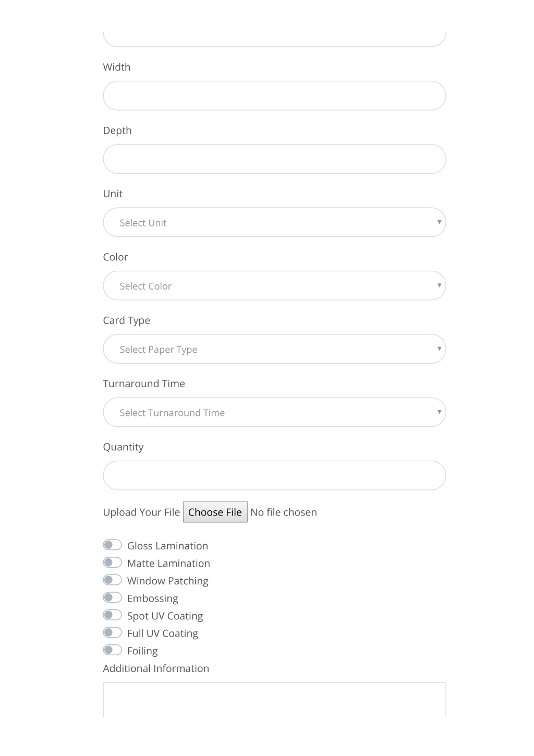Click the Additional Information text area
Viewport: 534px width, 756px height.
(x=274, y=700)
